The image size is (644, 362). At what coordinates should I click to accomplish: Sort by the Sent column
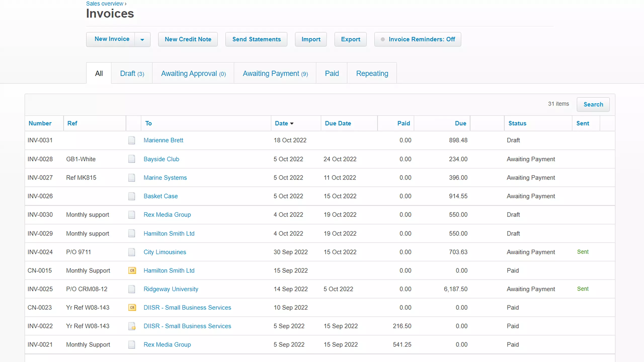pyautogui.click(x=583, y=123)
